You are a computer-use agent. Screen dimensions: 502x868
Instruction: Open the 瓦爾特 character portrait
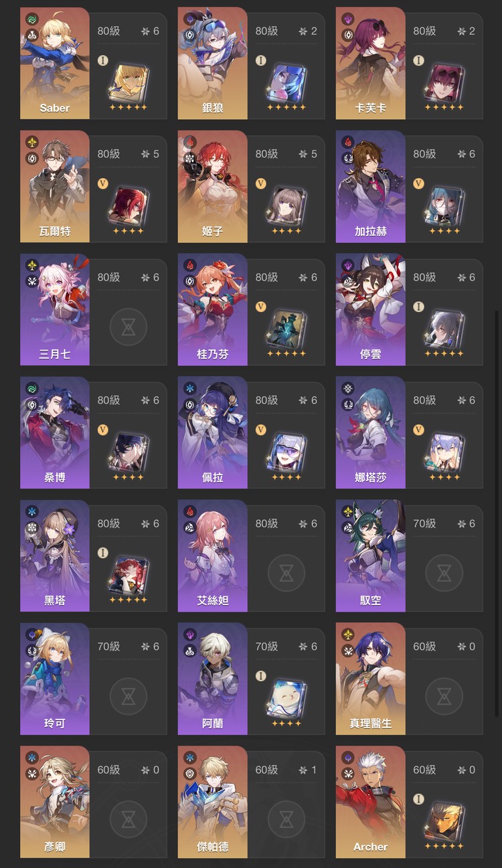(x=55, y=186)
